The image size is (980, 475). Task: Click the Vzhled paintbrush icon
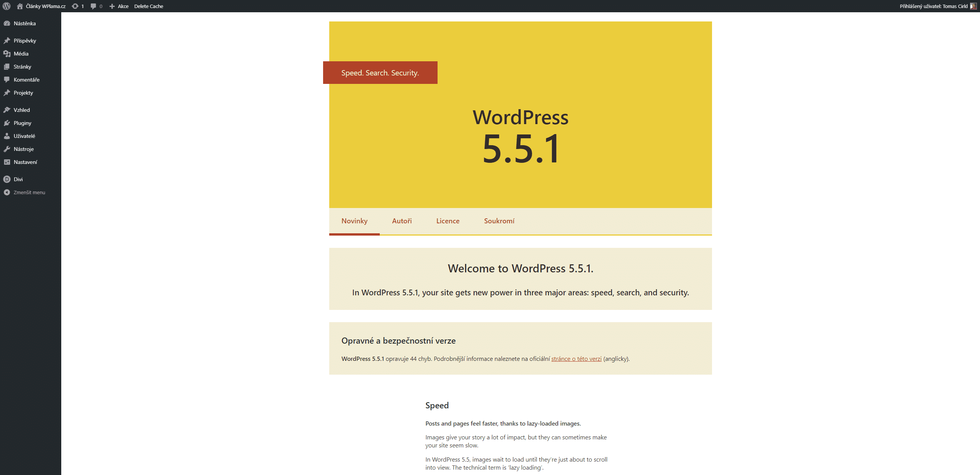tap(7, 110)
